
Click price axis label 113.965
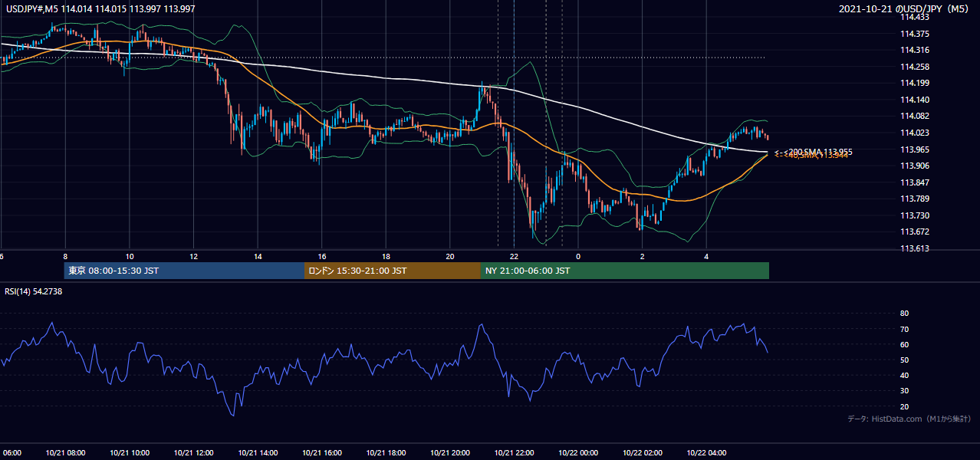[914, 149]
